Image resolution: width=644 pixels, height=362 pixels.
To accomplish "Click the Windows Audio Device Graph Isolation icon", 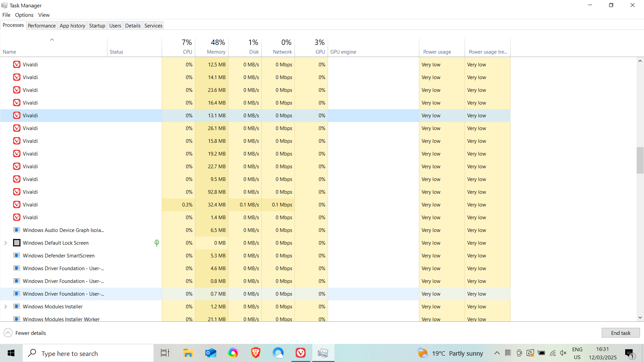I will click(x=17, y=230).
